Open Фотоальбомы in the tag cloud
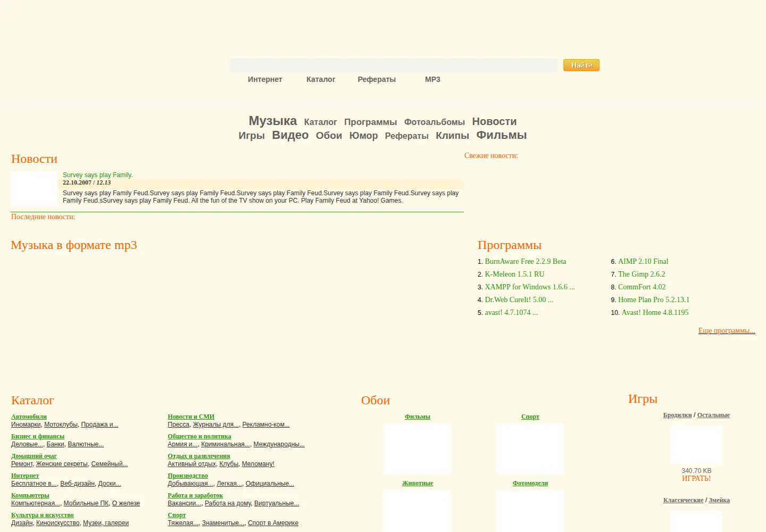This screenshot has height=532, width=766. click(435, 122)
